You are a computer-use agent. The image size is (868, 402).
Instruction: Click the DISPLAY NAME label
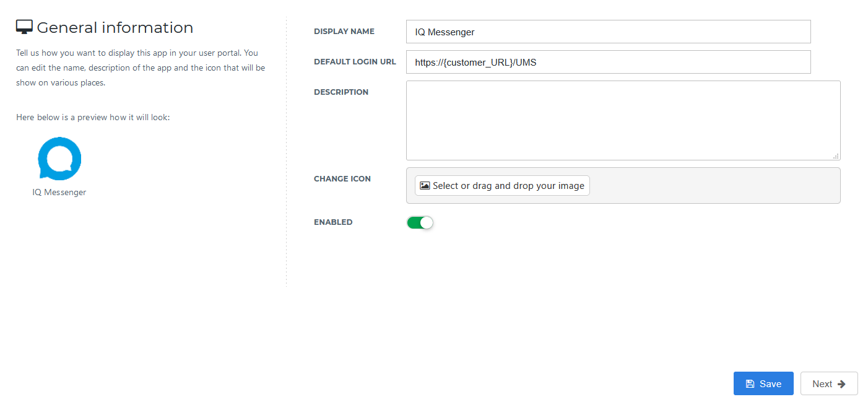[x=344, y=32]
